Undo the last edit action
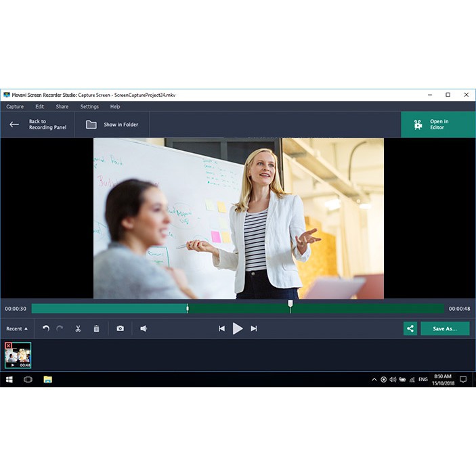 pos(46,328)
